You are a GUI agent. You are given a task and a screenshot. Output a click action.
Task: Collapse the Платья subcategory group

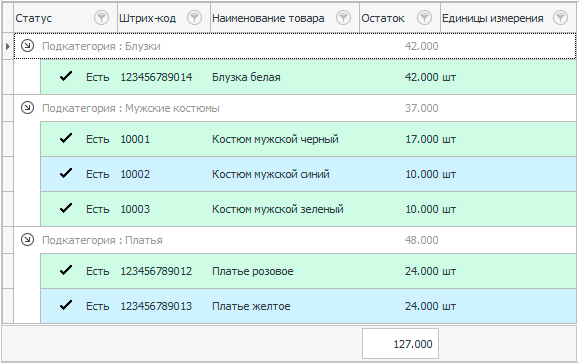click(27, 240)
